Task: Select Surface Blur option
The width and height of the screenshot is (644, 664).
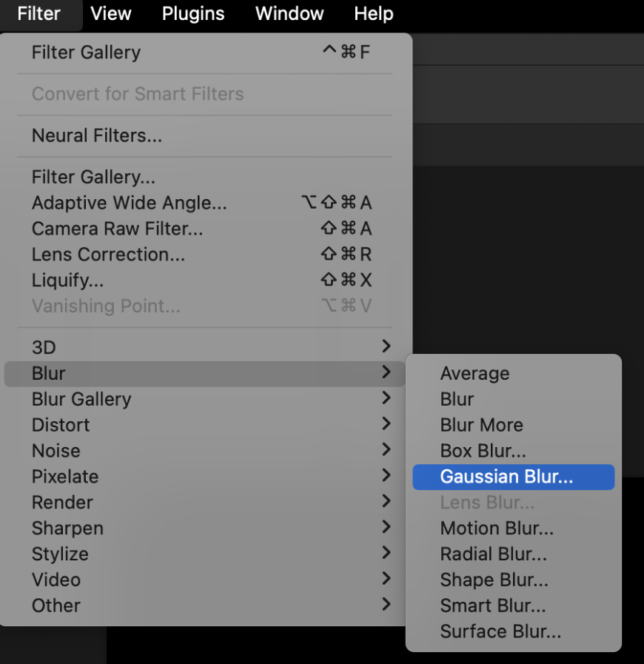Action: (500, 631)
